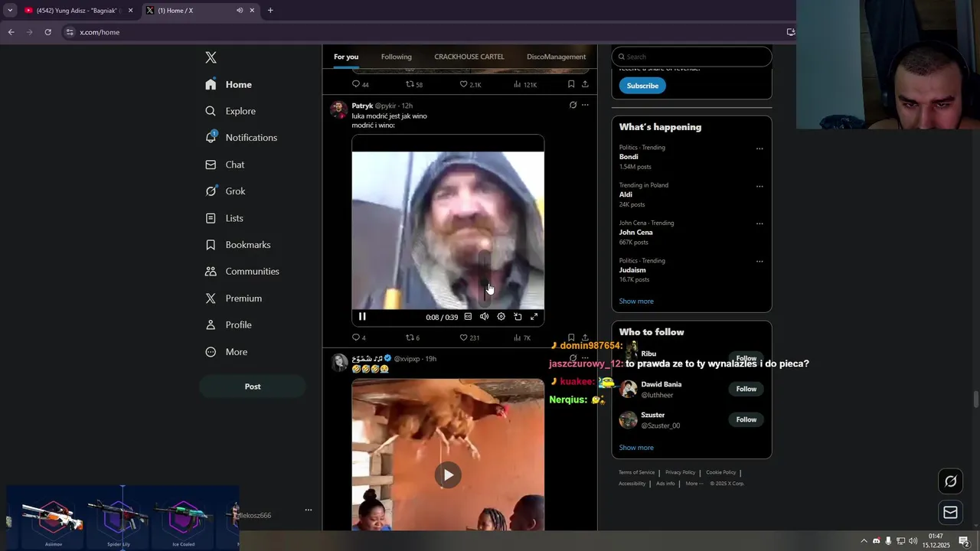Show hidden system tray icons

864,541
